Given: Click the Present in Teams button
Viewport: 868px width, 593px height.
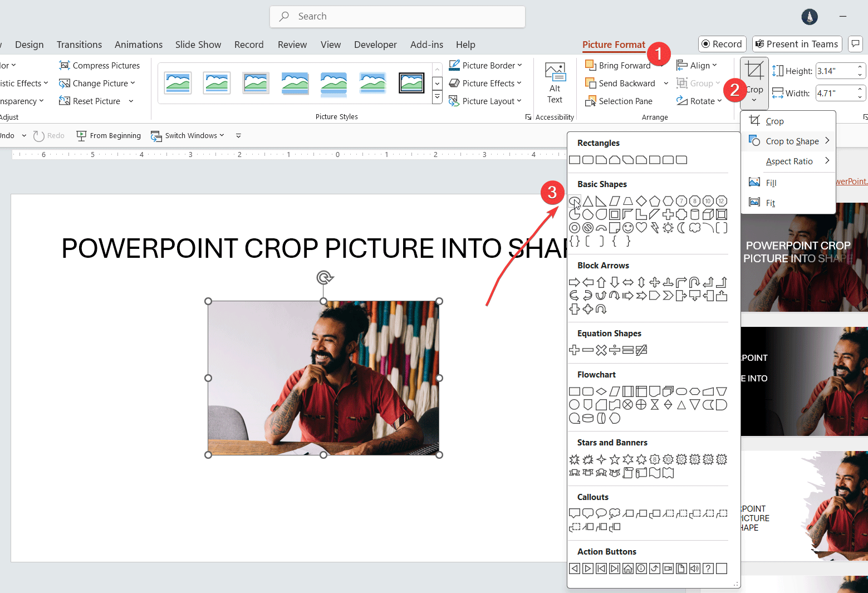Looking at the screenshot, I should coord(797,44).
